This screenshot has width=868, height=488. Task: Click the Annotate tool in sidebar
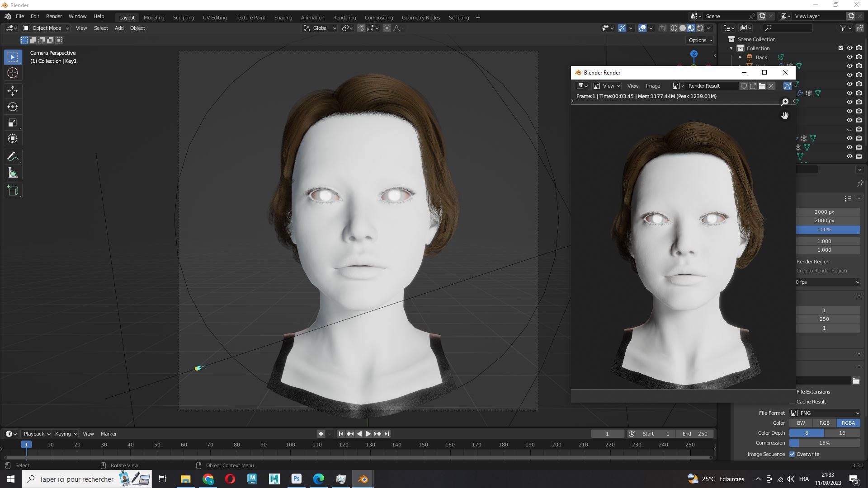pyautogui.click(x=13, y=156)
